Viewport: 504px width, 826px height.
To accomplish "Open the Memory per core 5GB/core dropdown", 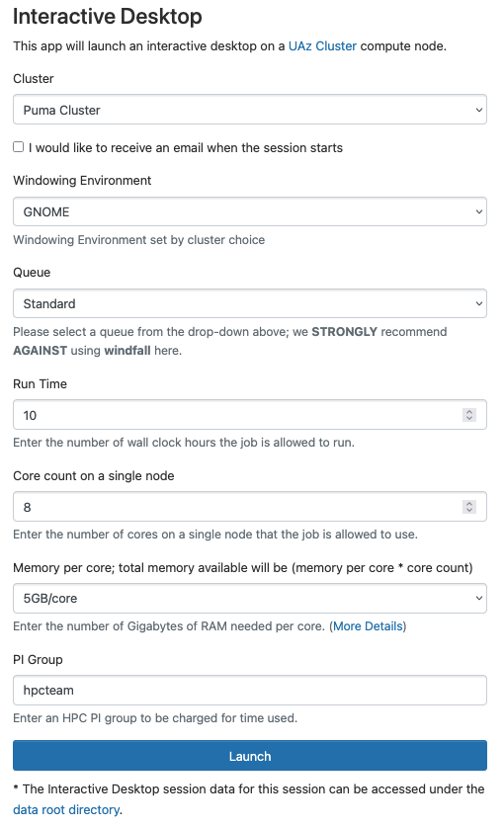I will click(x=250, y=599).
